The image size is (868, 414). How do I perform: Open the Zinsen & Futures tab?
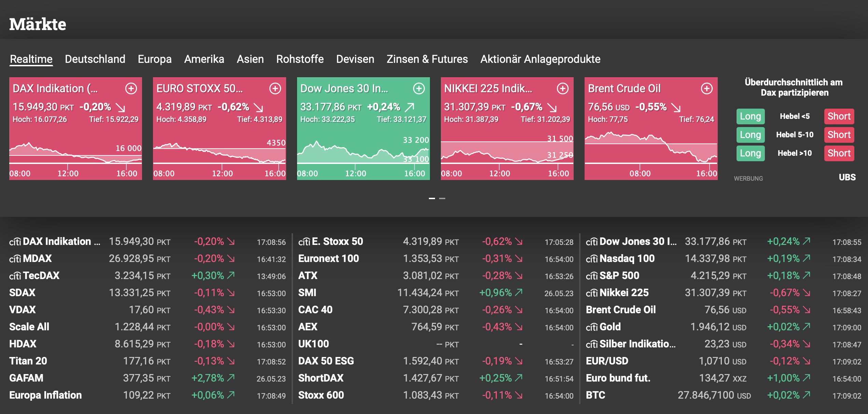(x=427, y=59)
